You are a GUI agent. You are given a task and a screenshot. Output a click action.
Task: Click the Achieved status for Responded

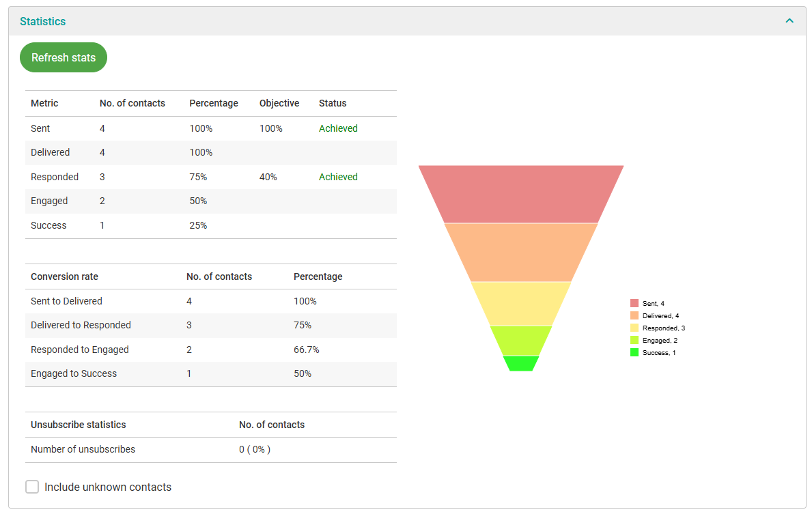pos(338,177)
